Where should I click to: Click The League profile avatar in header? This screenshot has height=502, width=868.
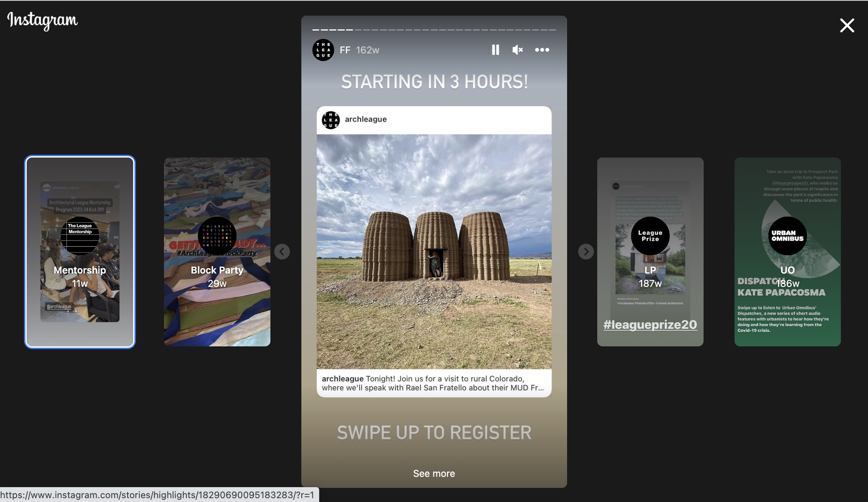tap(323, 50)
